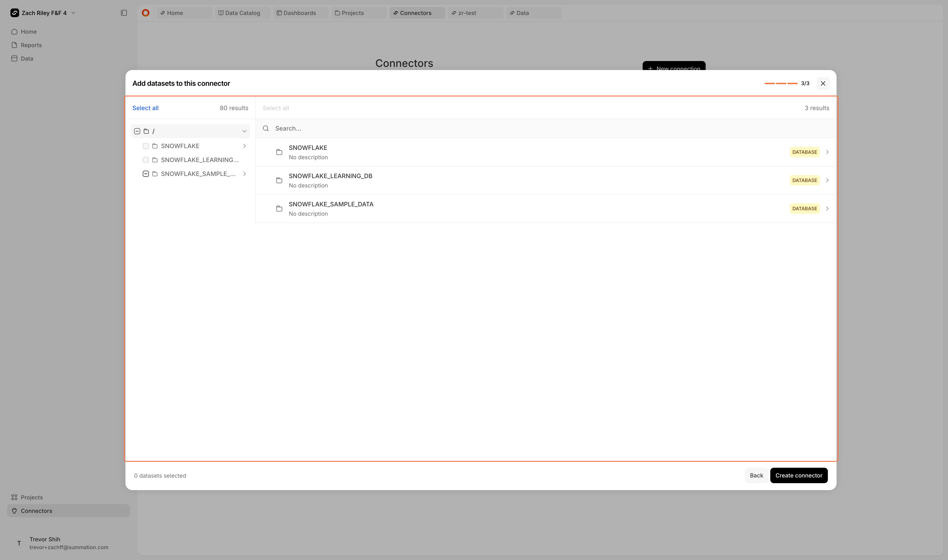The image size is (948, 560).
Task: Click the workspace logo icon beside Zach Riley F&F 4
Action: [x=15, y=13]
